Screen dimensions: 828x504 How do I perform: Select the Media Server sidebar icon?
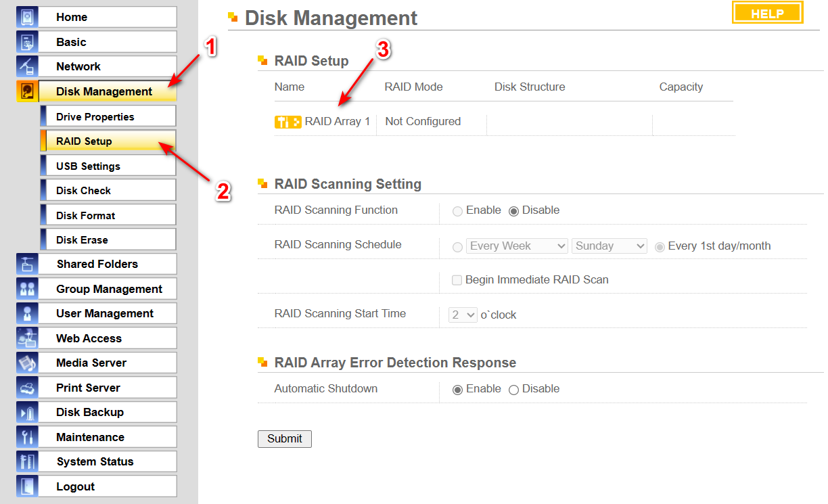tap(26, 363)
